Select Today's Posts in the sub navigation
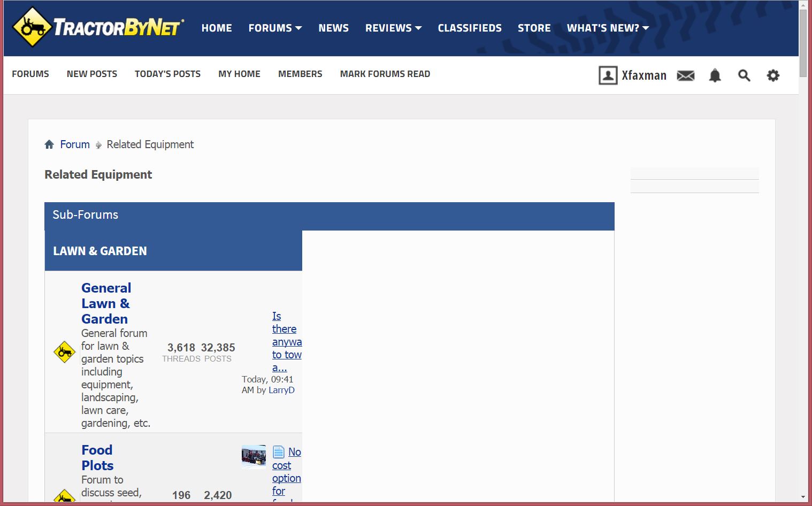Image resolution: width=812 pixels, height=506 pixels. (167, 74)
